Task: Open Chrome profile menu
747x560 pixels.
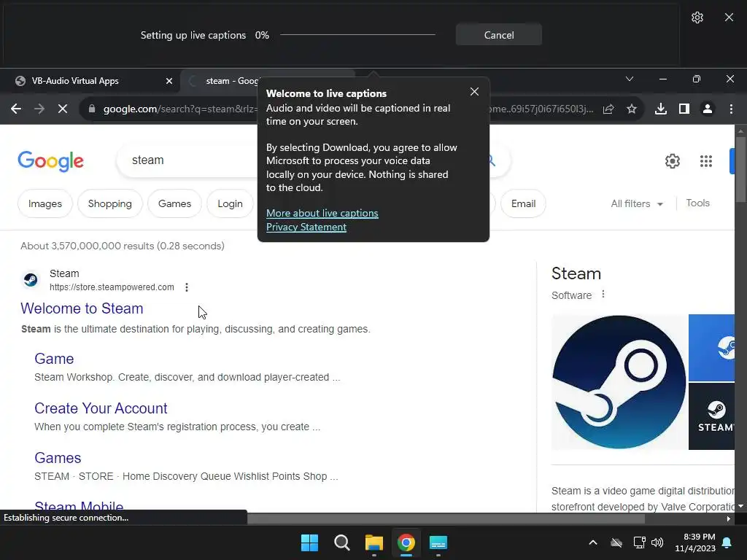Action: point(708,109)
